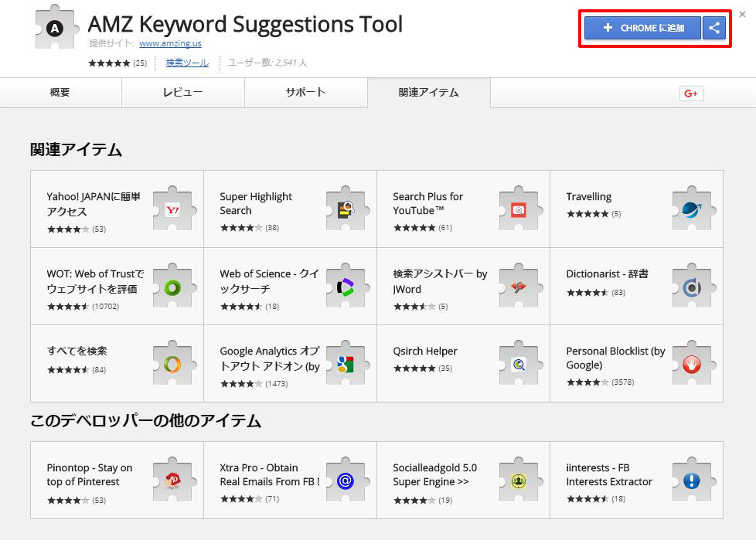Switch to the 概要 tab
The height and width of the screenshot is (540, 756).
coord(60,93)
